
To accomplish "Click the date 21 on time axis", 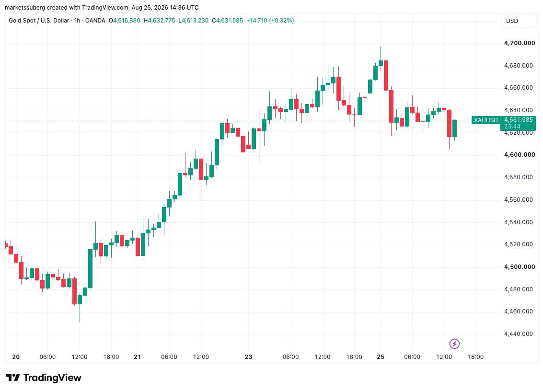I will [138, 357].
